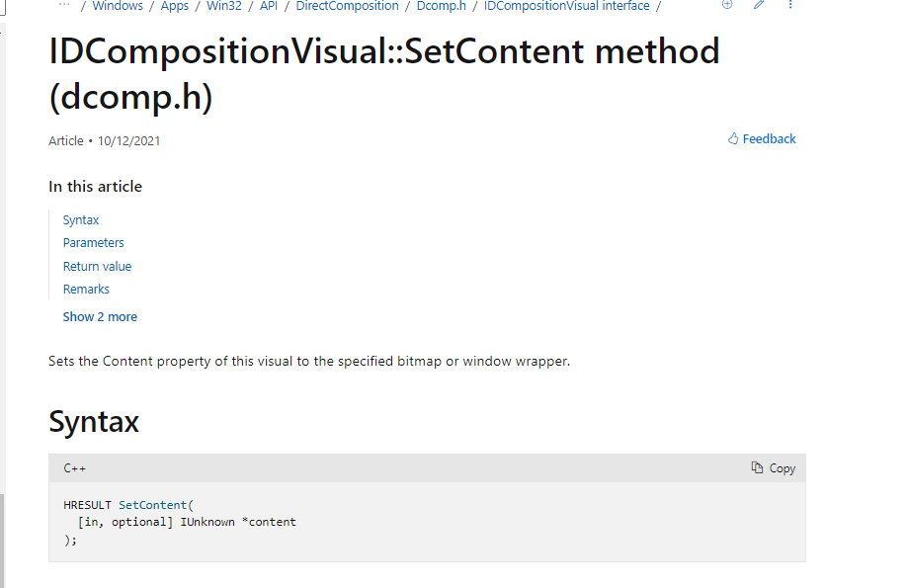
Task: Jump to Return value section
Action: pos(97,267)
